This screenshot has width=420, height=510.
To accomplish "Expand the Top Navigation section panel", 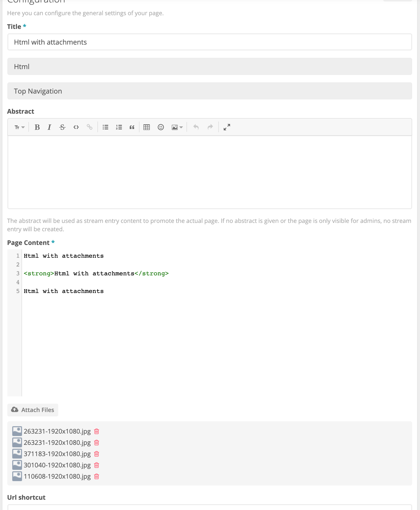I will point(210,91).
